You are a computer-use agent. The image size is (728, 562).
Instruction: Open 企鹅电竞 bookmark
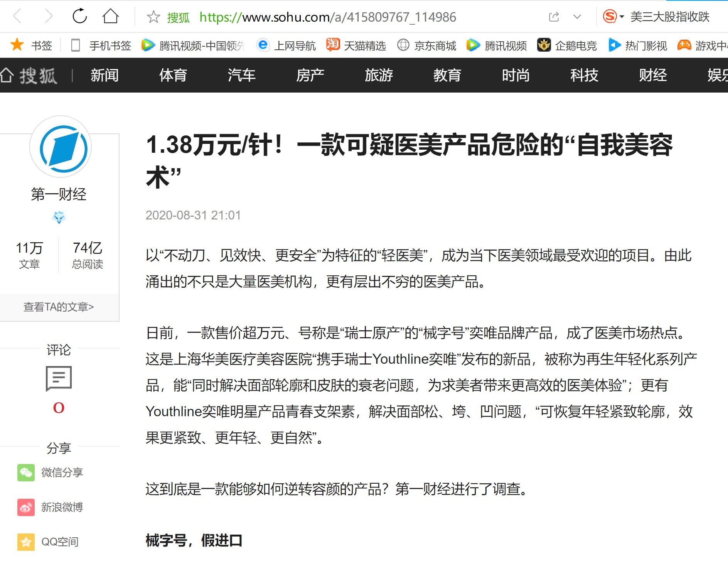tap(567, 46)
